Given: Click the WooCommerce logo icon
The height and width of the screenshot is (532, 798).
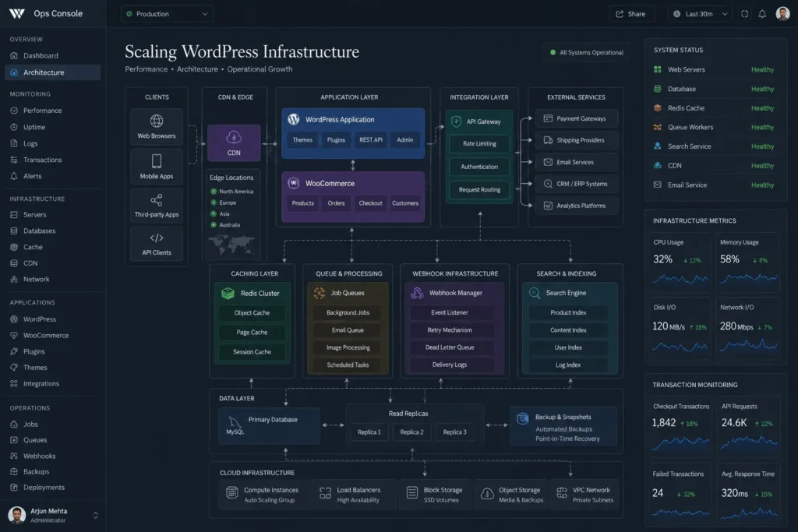Looking at the screenshot, I should pyautogui.click(x=294, y=183).
